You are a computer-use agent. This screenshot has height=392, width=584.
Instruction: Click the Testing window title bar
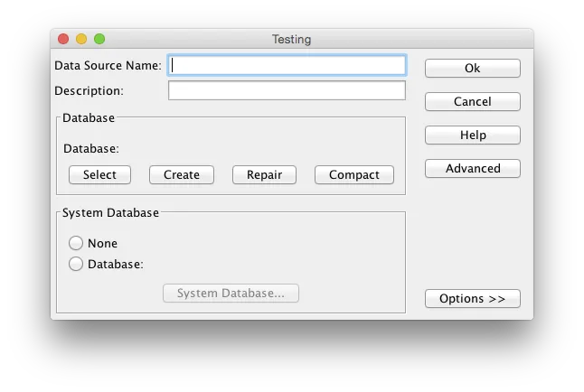pos(291,39)
